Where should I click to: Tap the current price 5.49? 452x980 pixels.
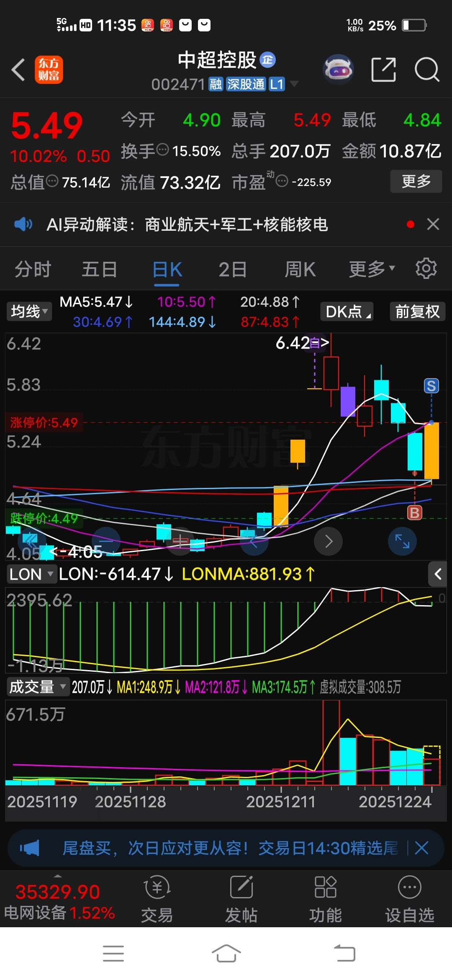pyautogui.click(x=47, y=125)
